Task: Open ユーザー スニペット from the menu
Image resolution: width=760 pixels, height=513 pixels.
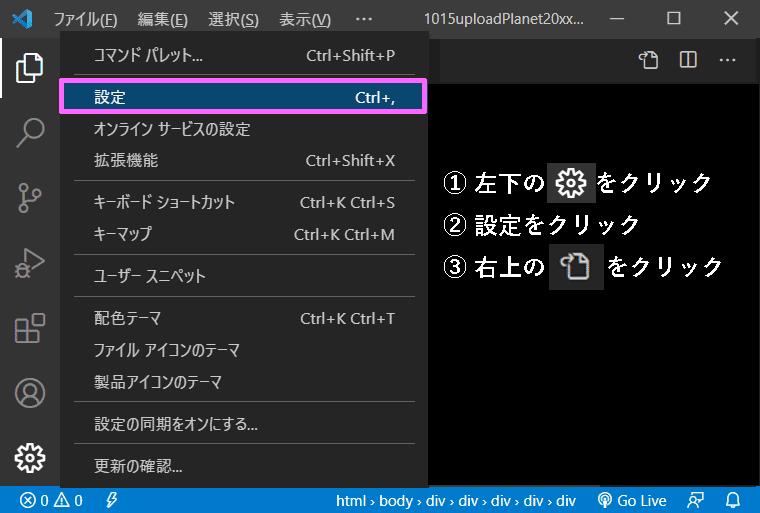Action: click(244, 276)
